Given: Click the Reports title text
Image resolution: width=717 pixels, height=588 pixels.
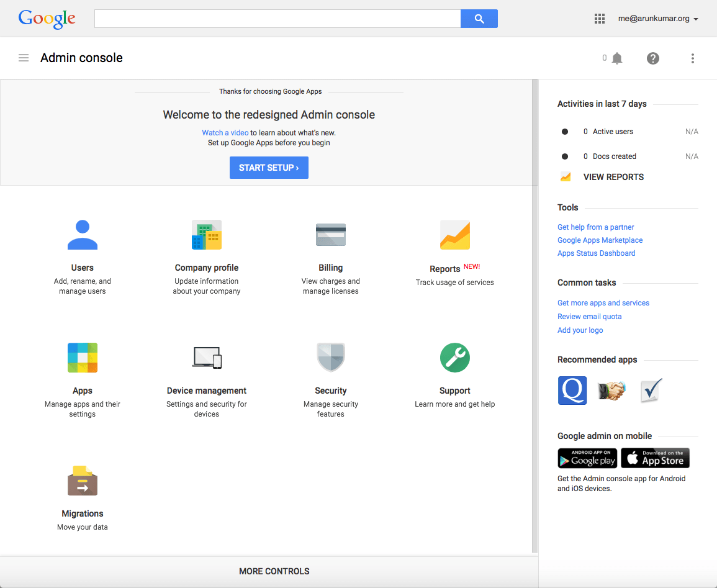Looking at the screenshot, I should 444,269.
